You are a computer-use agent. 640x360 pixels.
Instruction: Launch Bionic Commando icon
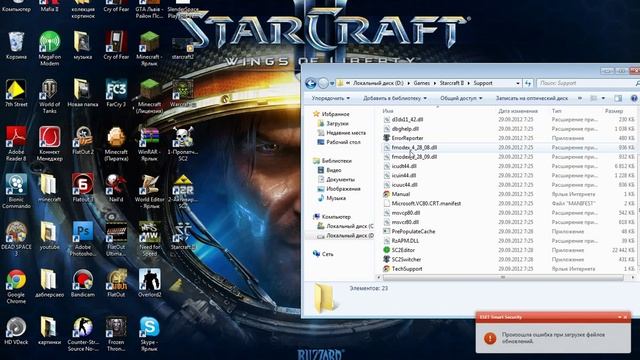click(16, 191)
